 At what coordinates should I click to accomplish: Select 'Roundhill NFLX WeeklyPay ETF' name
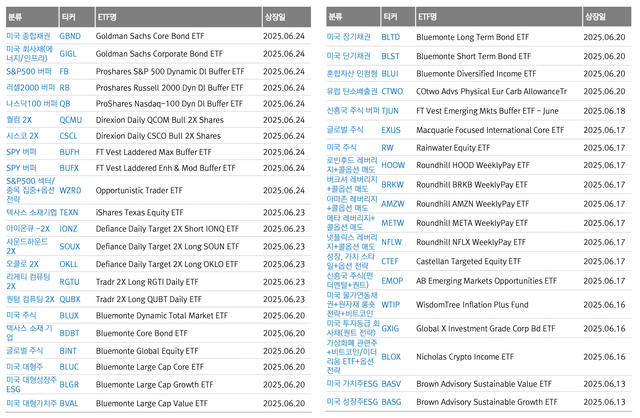point(471,242)
